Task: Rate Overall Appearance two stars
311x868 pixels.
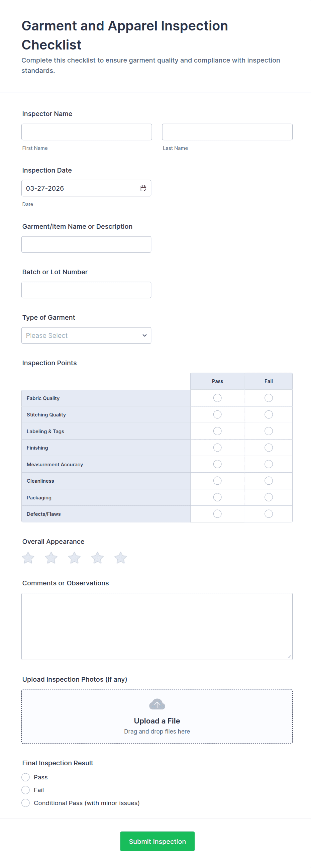Action: click(51, 558)
